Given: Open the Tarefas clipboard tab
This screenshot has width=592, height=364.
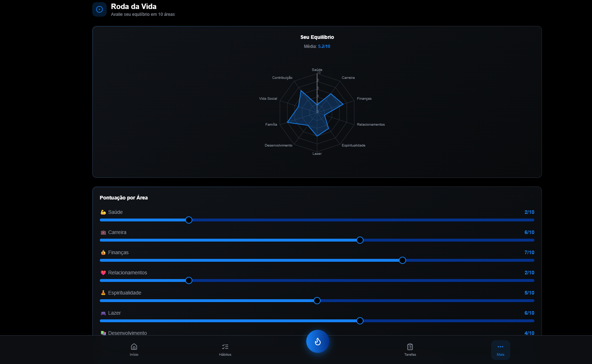Looking at the screenshot, I should (410, 349).
